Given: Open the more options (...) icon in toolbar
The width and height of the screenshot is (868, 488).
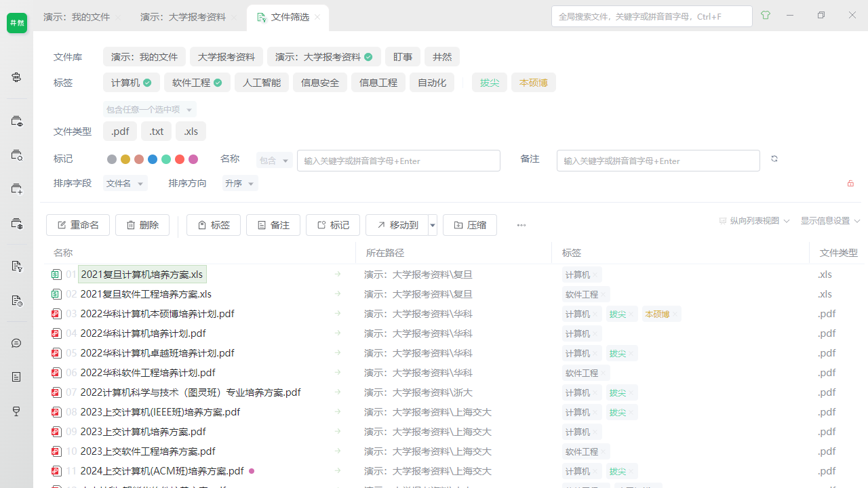Looking at the screenshot, I should click(x=521, y=224).
